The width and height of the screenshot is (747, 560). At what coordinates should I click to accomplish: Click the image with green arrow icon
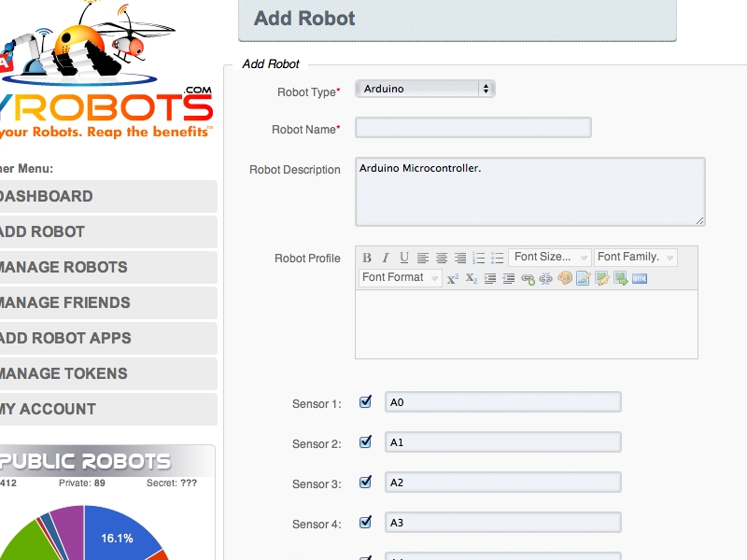tap(621, 278)
